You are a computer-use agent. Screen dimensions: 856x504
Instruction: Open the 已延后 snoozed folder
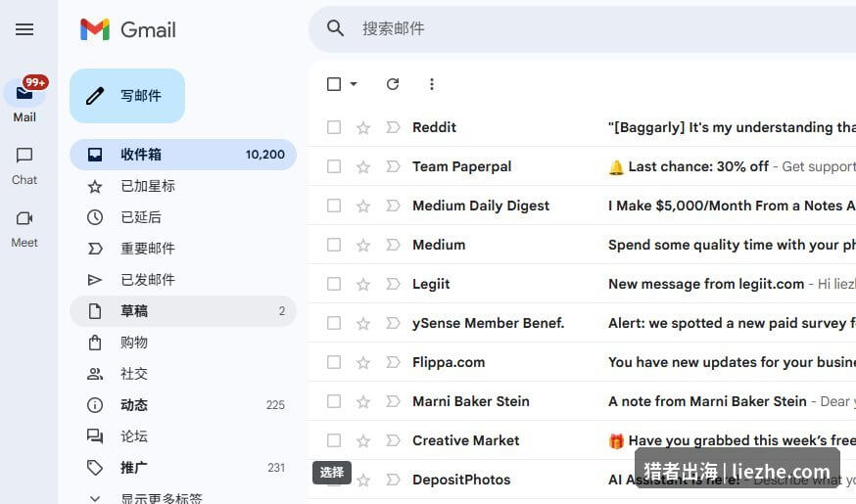tap(183, 217)
